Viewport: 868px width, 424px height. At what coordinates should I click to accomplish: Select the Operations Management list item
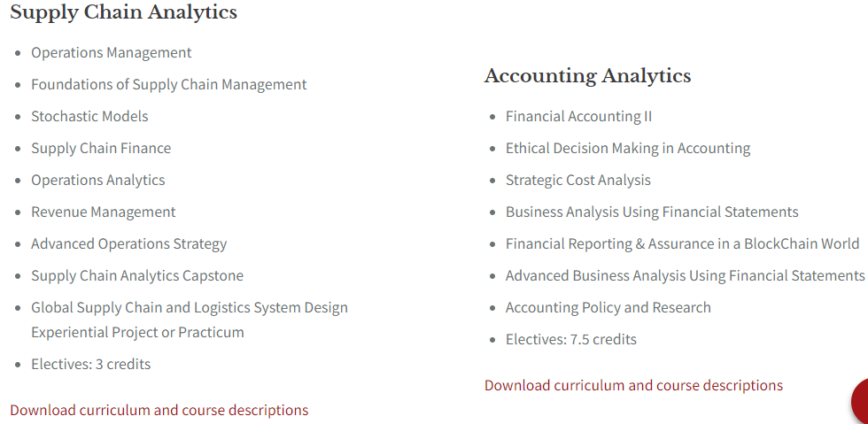pyautogui.click(x=112, y=52)
